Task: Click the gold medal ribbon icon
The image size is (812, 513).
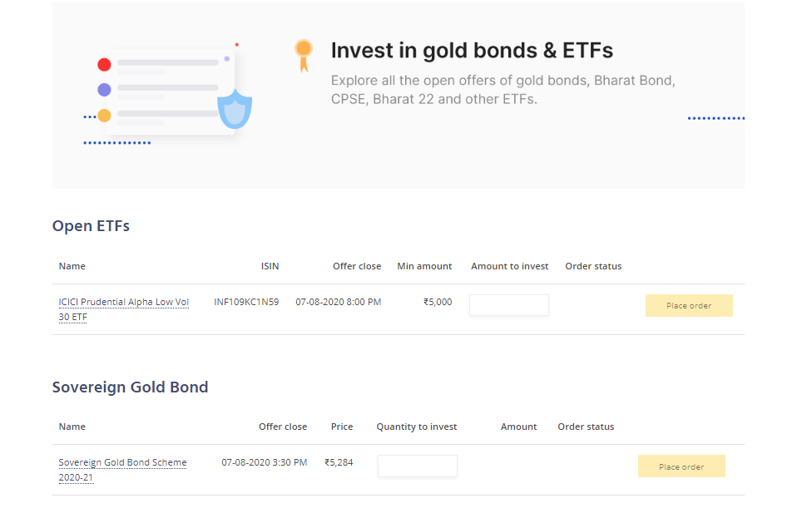Action: point(304,55)
